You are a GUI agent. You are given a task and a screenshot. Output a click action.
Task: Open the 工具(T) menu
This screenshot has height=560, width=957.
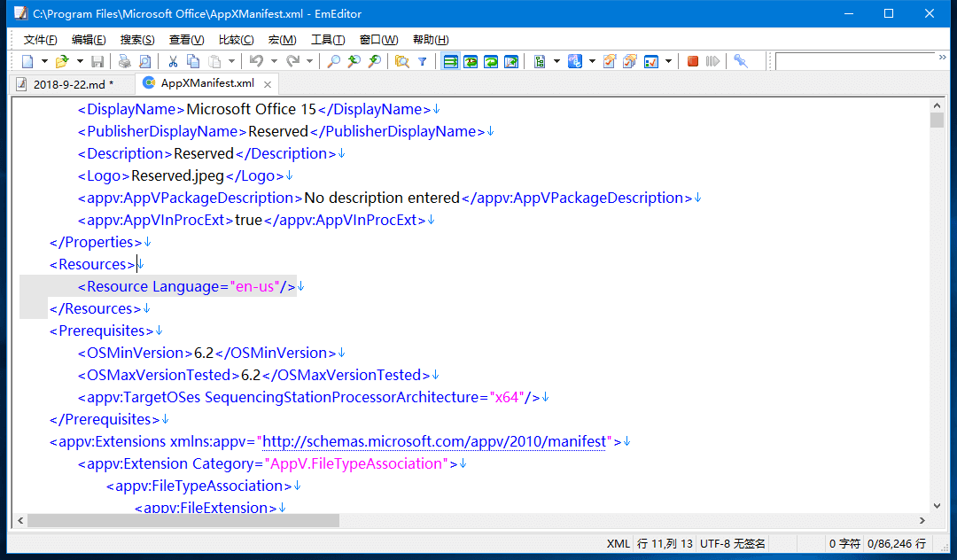pyautogui.click(x=328, y=40)
